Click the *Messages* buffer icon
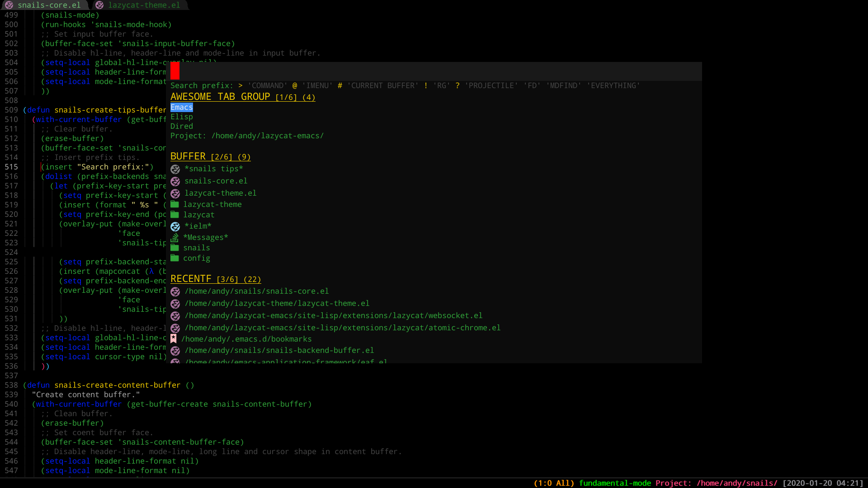The image size is (868, 488). [175, 237]
